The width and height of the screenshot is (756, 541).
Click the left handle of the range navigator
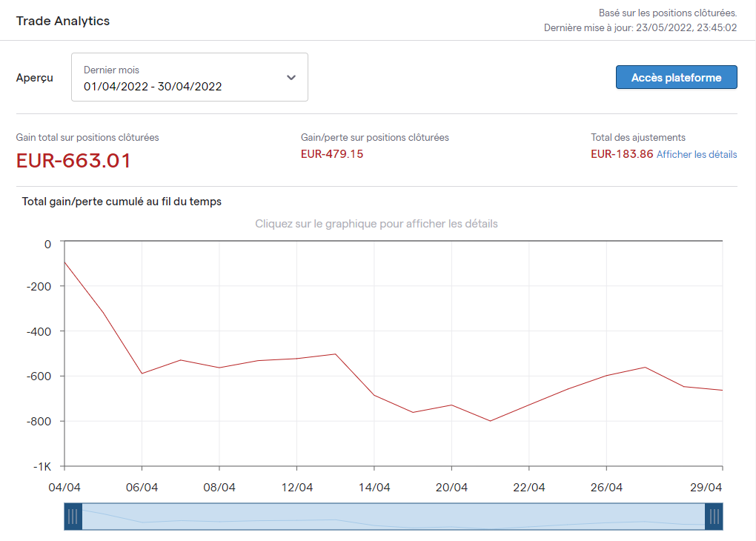tap(73, 517)
